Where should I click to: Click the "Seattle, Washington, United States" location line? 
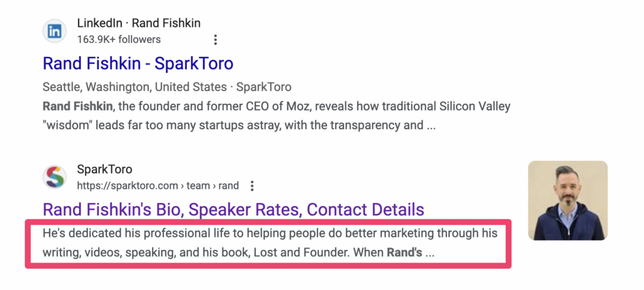point(133,87)
